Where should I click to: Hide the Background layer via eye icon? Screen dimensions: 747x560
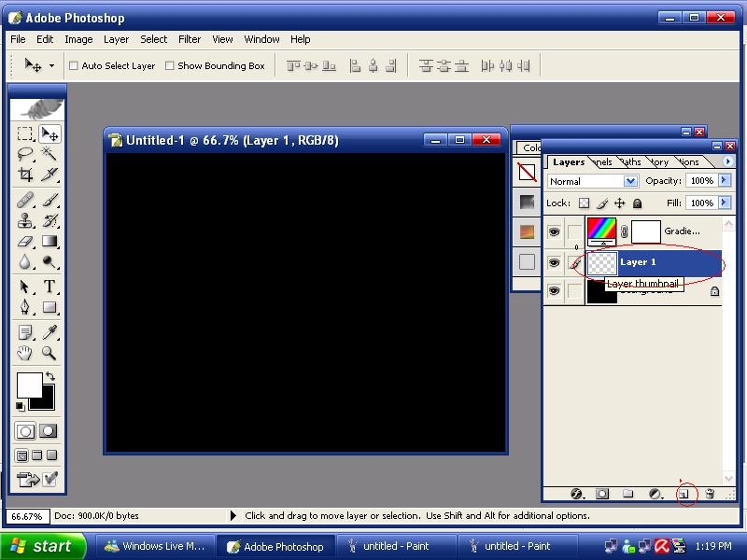(x=554, y=291)
